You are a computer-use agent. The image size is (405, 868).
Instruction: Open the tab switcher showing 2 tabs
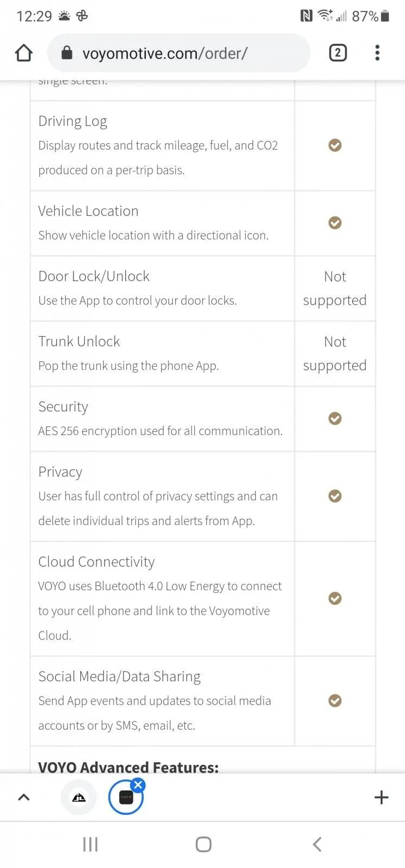[338, 53]
